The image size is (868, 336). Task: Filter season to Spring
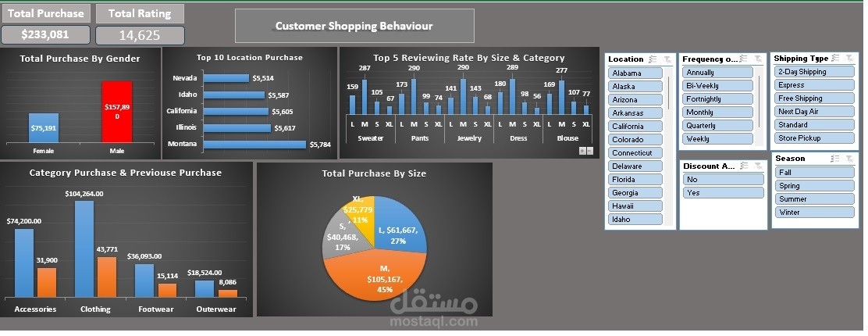(x=815, y=186)
